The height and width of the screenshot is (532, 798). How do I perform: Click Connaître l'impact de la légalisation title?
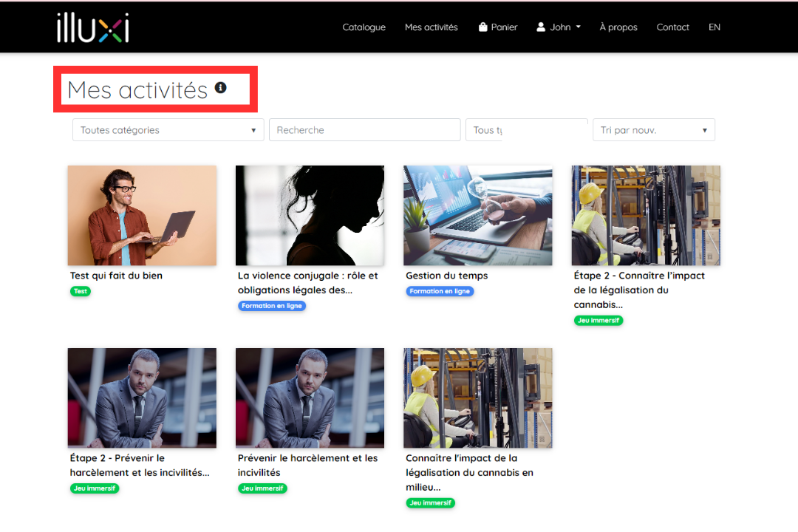point(469,472)
